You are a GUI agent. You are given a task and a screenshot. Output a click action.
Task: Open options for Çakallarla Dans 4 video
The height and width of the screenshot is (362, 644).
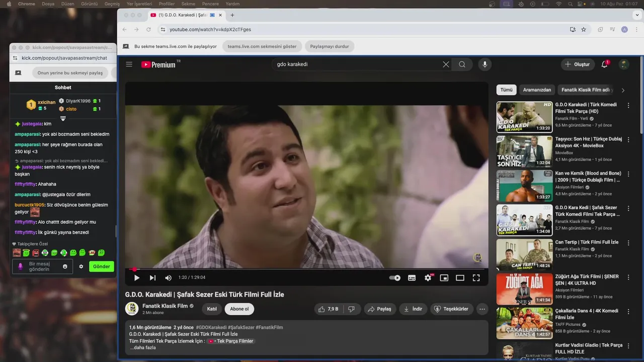[x=628, y=311]
